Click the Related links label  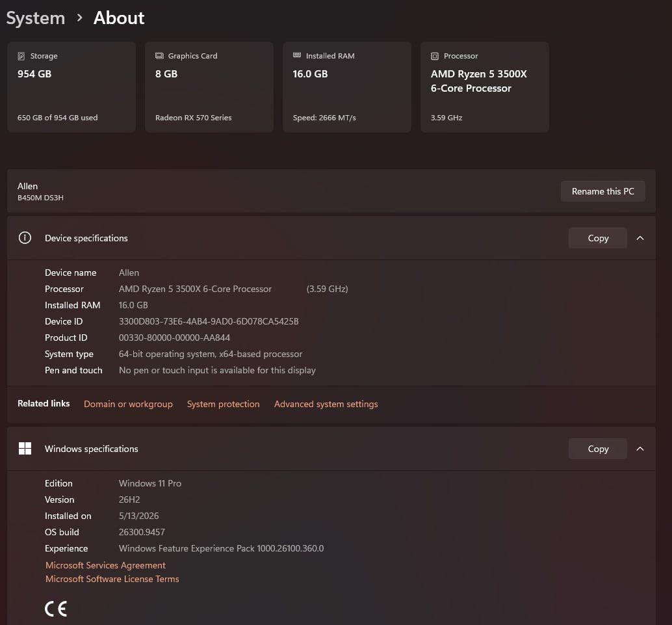44,403
